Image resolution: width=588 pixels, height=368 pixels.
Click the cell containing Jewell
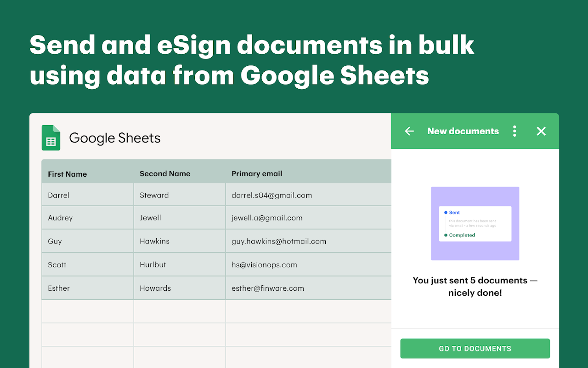pos(180,218)
